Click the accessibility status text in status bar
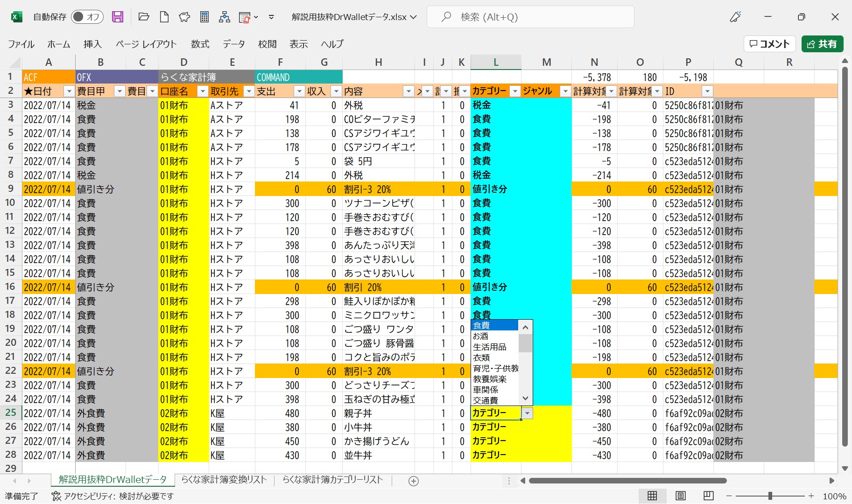The height and width of the screenshot is (504, 852). (x=119, y=496)
